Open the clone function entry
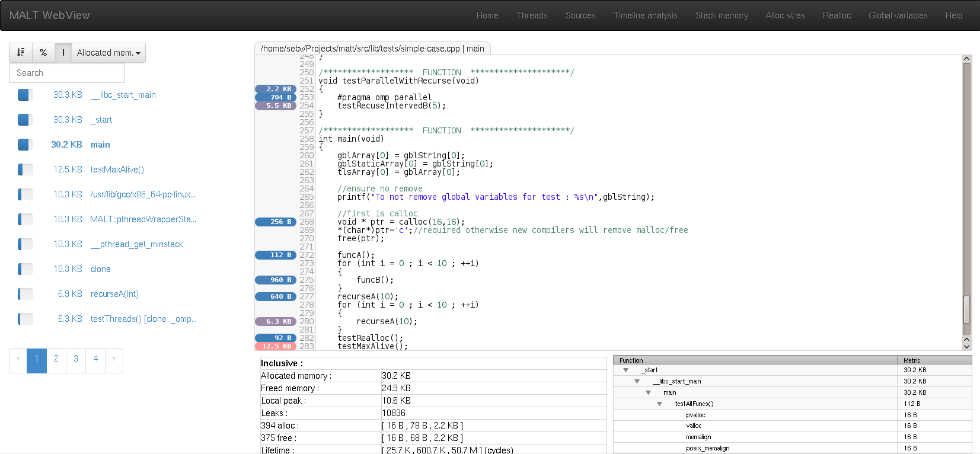This screenshot has width=980, height=454. (x=100, y=269)
